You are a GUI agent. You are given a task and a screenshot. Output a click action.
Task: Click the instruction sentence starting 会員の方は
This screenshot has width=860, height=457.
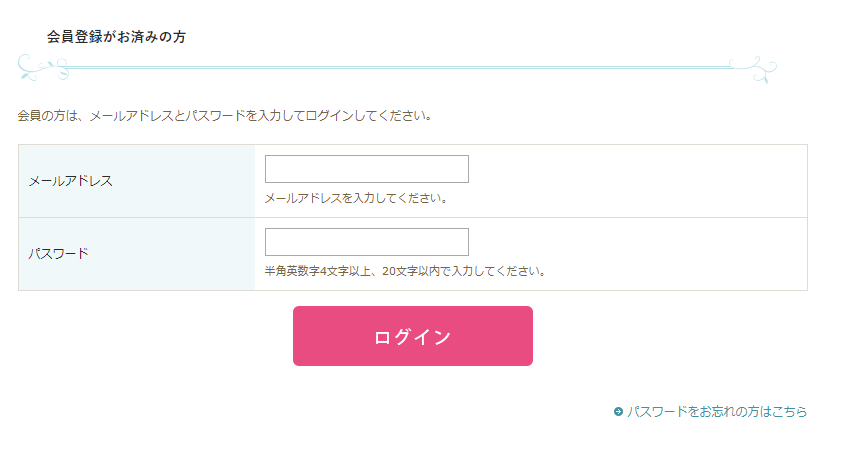click(x=225, y=116)
